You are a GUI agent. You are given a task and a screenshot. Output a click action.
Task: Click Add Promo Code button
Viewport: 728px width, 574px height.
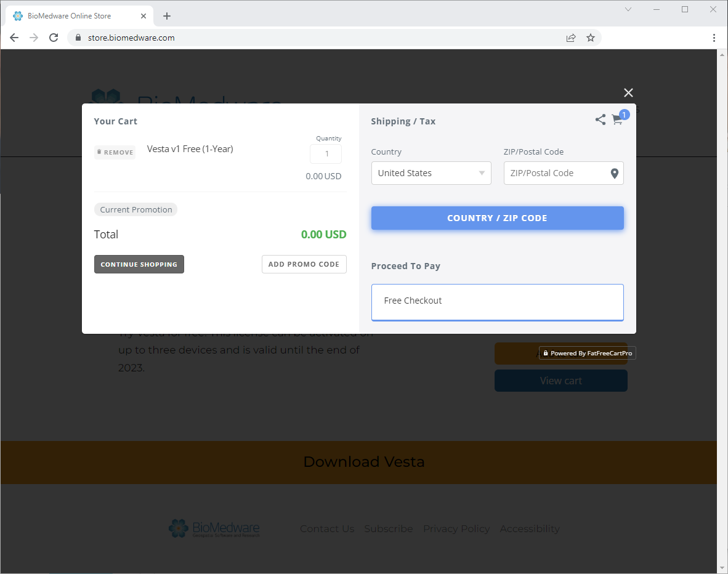click(304, 264)
